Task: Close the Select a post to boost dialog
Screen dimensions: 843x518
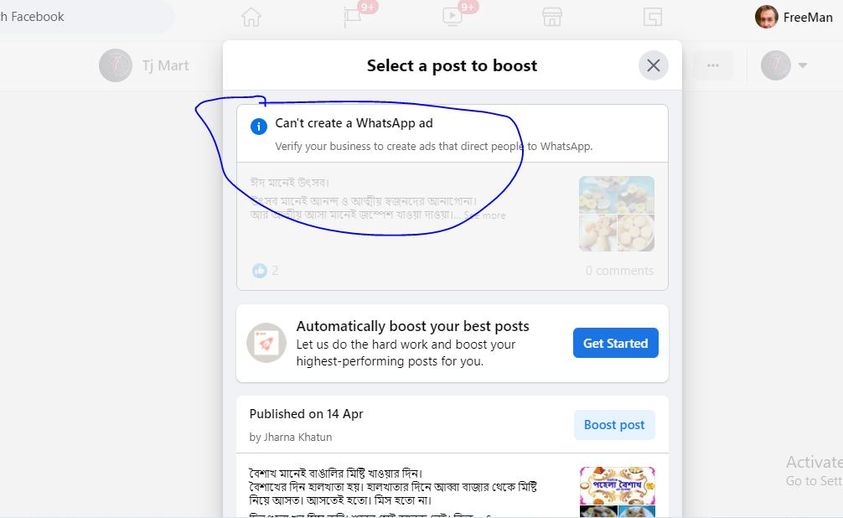Action: click(x=653, y=66)
